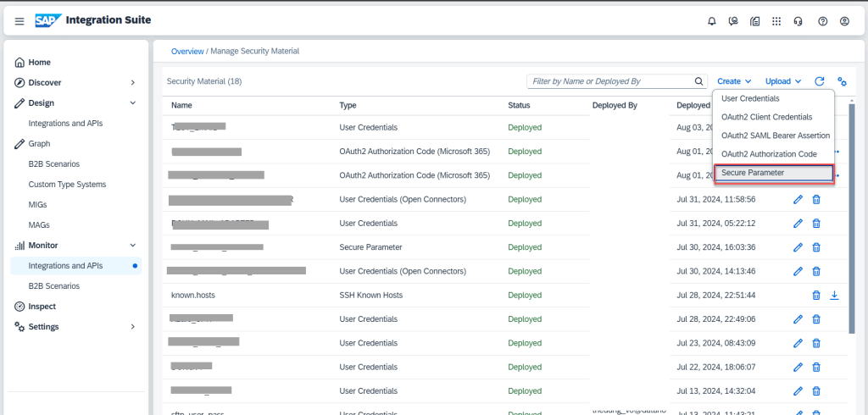Click the Filter by Name input field

[x=609, y=81]
